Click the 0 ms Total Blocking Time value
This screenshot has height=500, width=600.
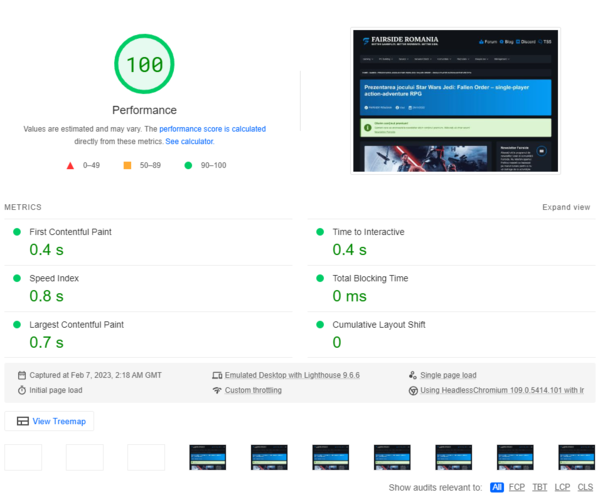pos(349,296)
